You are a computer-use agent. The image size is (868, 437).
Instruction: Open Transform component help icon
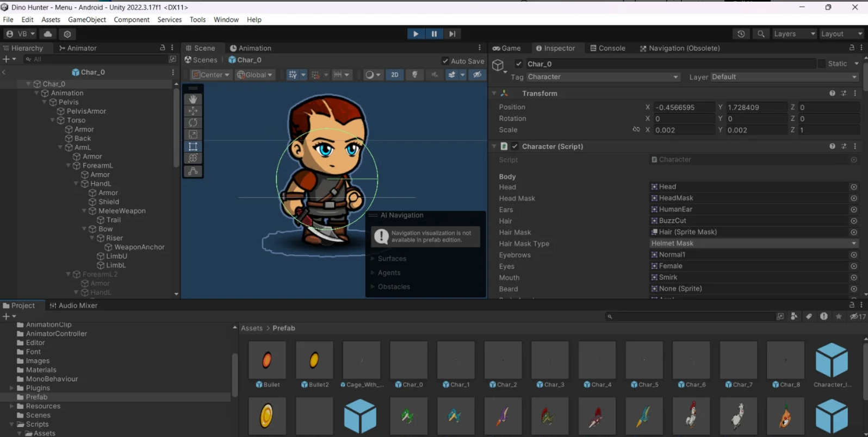click(832, 93)
